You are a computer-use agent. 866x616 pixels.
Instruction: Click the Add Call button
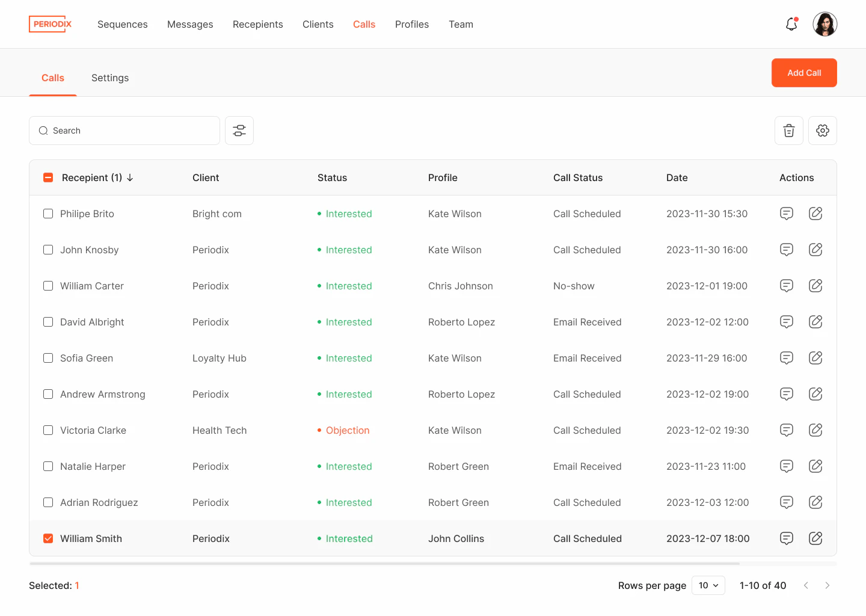click(804, 73)
